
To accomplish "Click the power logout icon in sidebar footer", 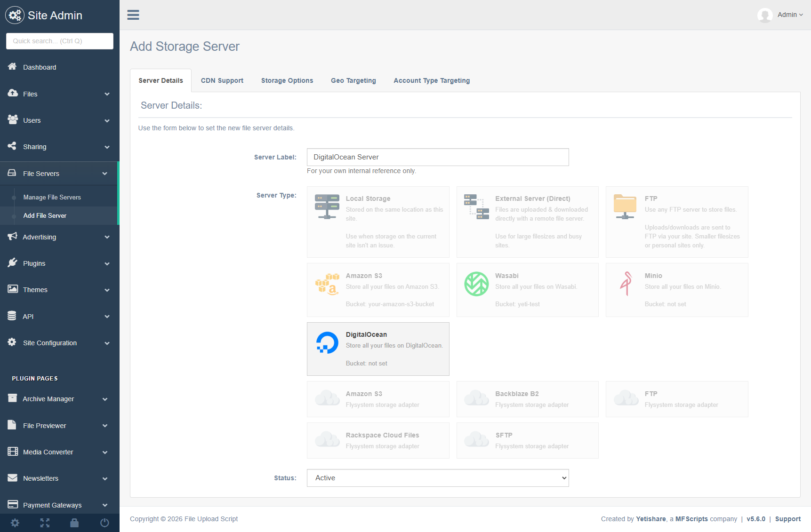I will (104, 523).
